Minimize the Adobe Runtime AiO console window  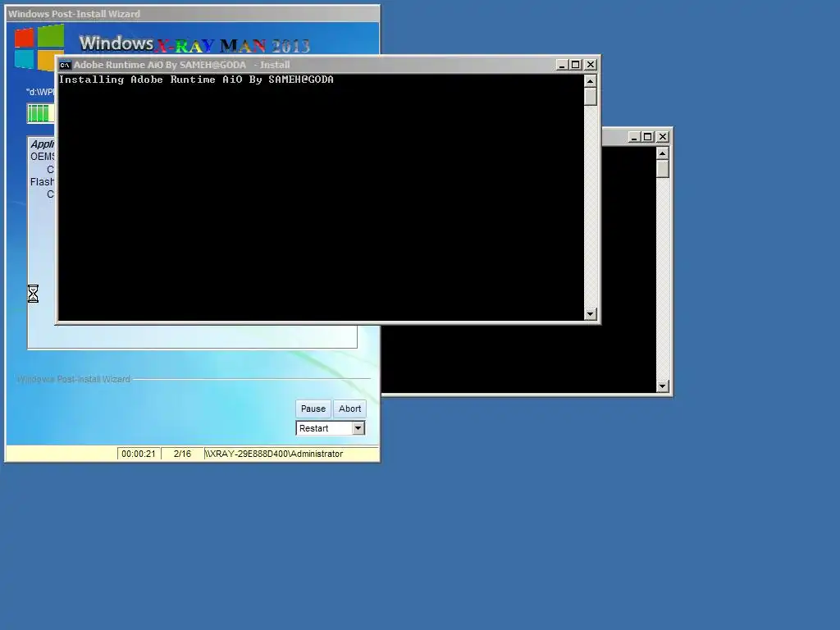(561, 65)
